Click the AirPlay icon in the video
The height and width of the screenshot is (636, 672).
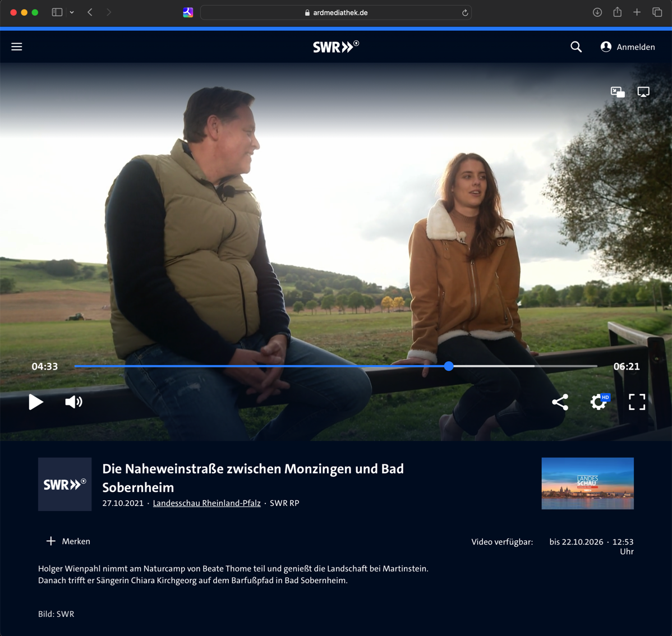click(643, 92)
